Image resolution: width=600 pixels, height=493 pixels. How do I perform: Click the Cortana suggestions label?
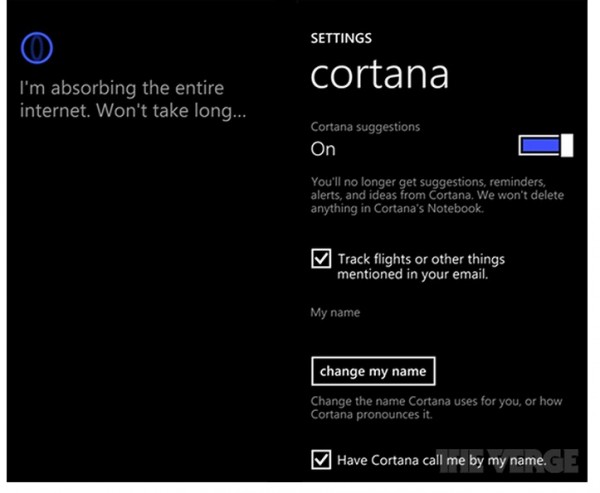point(365,127)
